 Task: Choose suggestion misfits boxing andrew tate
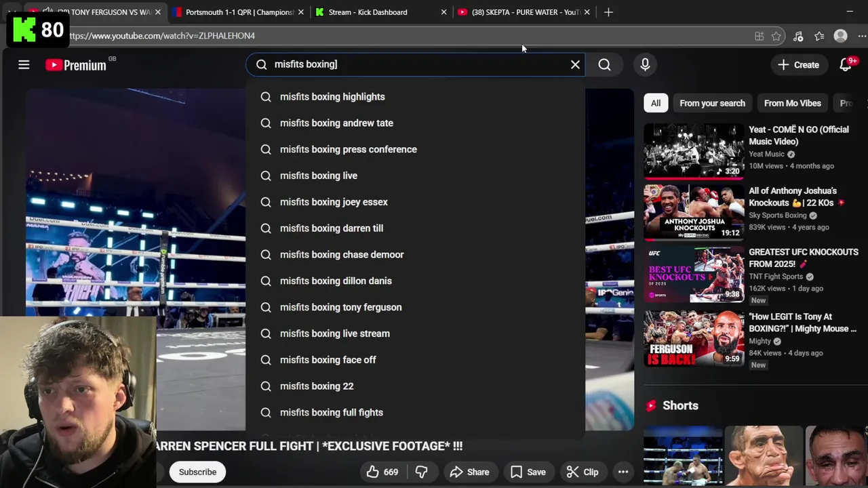[x=415, y=123]
